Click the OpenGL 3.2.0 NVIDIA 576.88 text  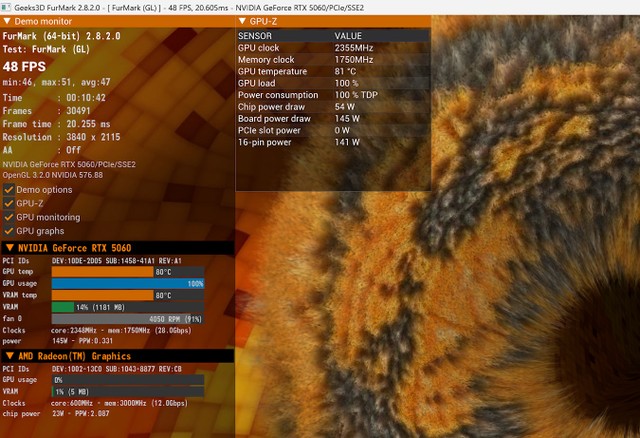(x=53, y=175)
